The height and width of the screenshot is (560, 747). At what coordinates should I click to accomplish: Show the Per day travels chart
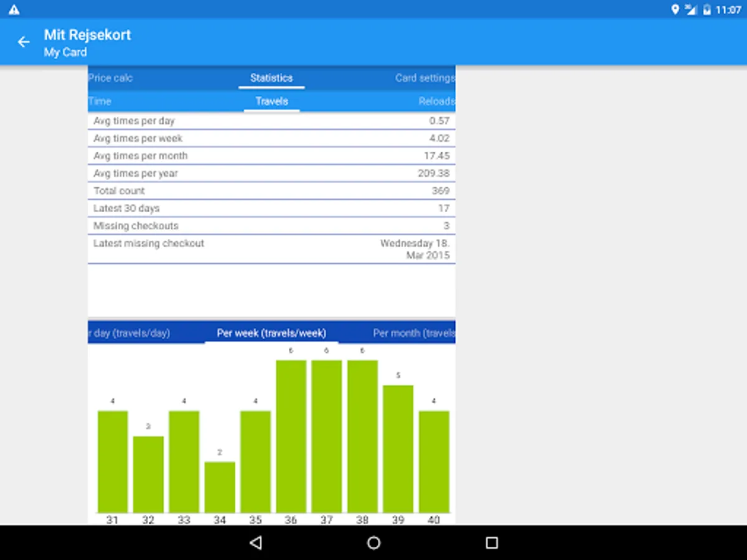click(129, 333)
